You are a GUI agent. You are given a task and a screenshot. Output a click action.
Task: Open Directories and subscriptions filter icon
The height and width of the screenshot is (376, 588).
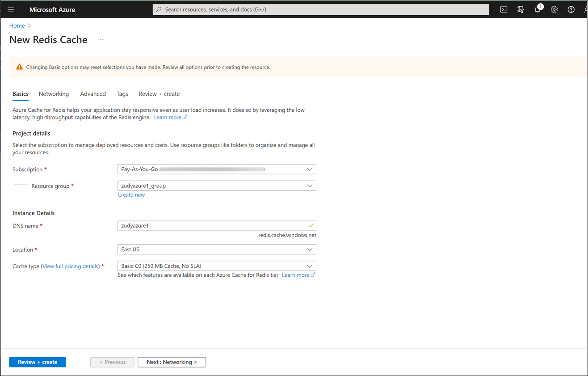click(x=521, y=9)
